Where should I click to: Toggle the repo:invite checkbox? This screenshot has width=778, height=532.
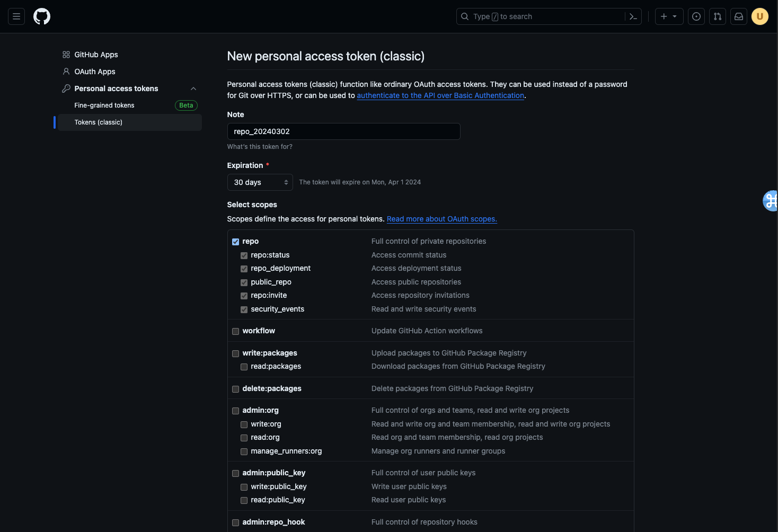click(244, 296)
